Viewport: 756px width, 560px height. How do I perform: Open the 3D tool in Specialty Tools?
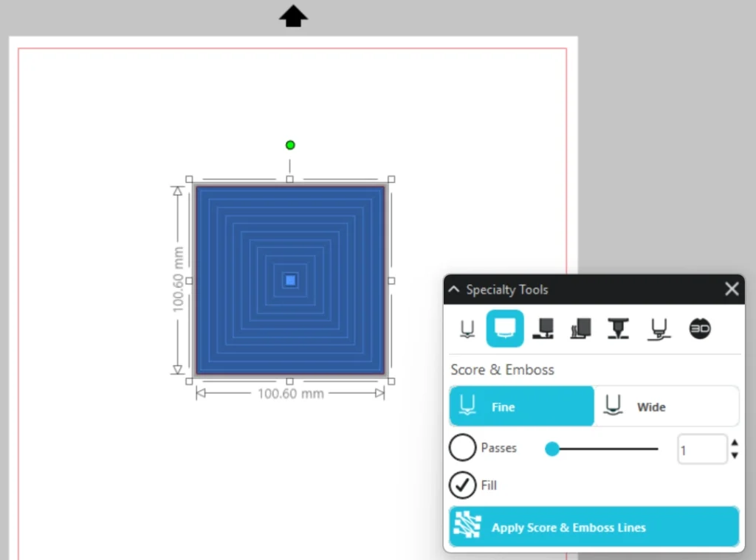(700, 329)
